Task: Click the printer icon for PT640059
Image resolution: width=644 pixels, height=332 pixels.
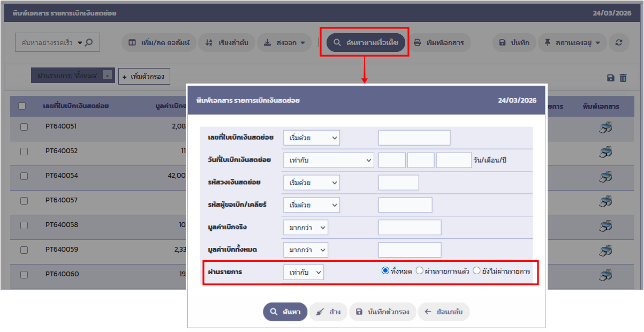Action: point(605,250)
